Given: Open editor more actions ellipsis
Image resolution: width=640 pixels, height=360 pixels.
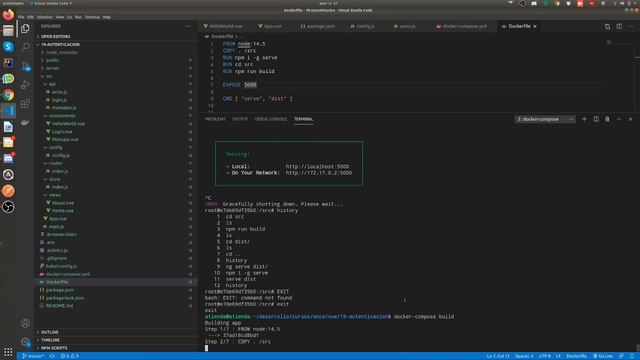Looking at the screenshot, I should pyautogui.click(x=631, y=26).
